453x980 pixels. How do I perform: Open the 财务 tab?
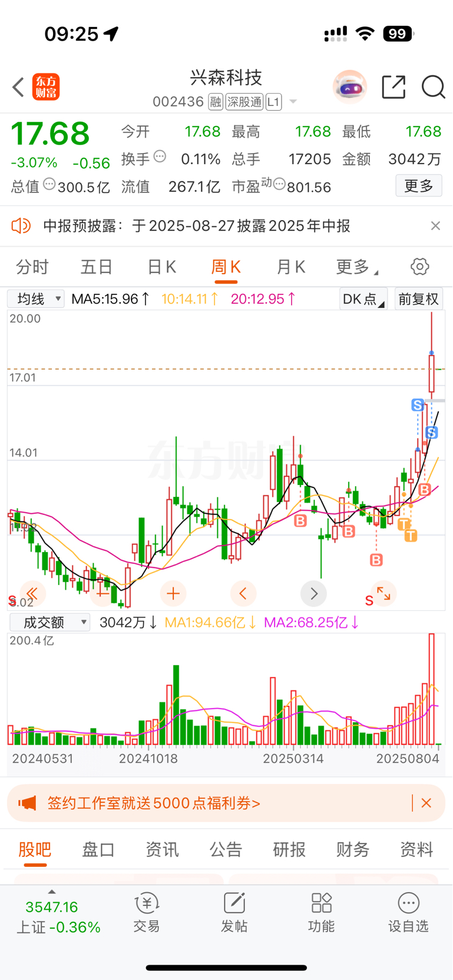pyautogui.click(x=353, y=849)
